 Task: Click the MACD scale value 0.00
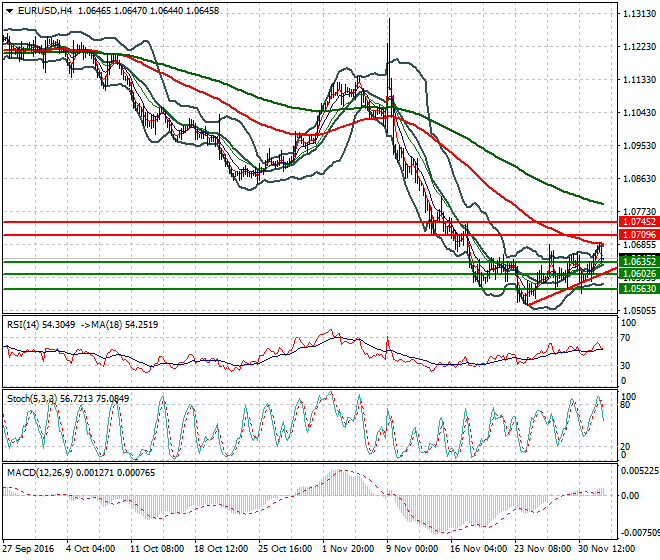point(630,496)
